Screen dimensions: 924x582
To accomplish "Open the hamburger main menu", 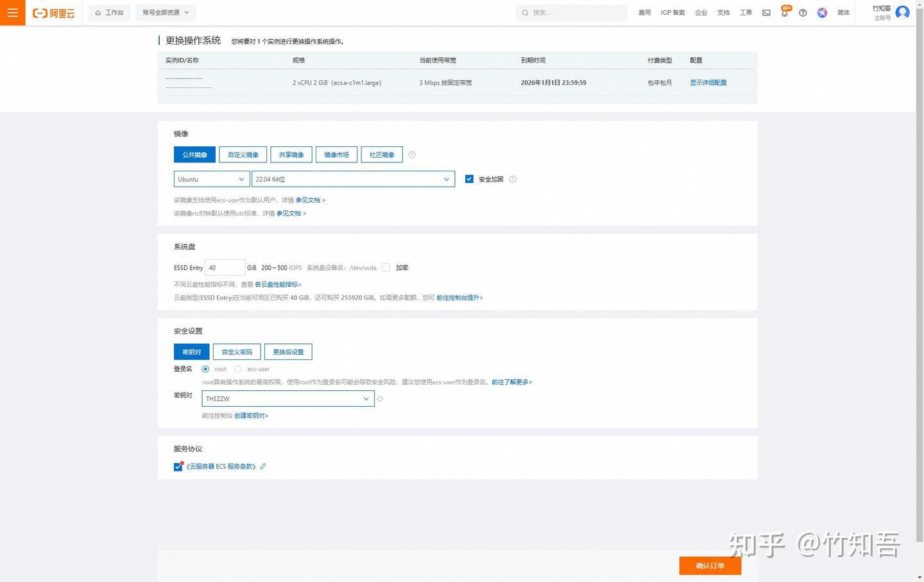I will pos(12,12).
